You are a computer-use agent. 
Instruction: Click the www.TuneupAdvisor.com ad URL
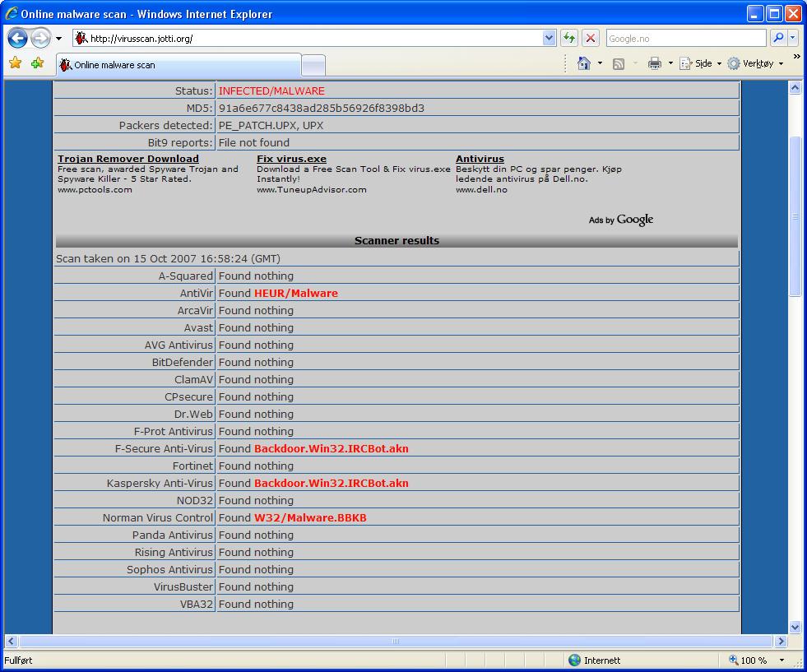pos(312,189)
